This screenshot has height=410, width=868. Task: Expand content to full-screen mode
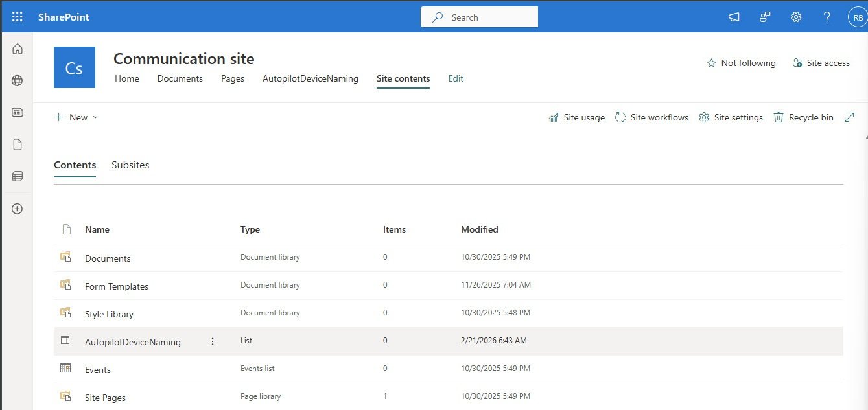click(x=849, y=117)
